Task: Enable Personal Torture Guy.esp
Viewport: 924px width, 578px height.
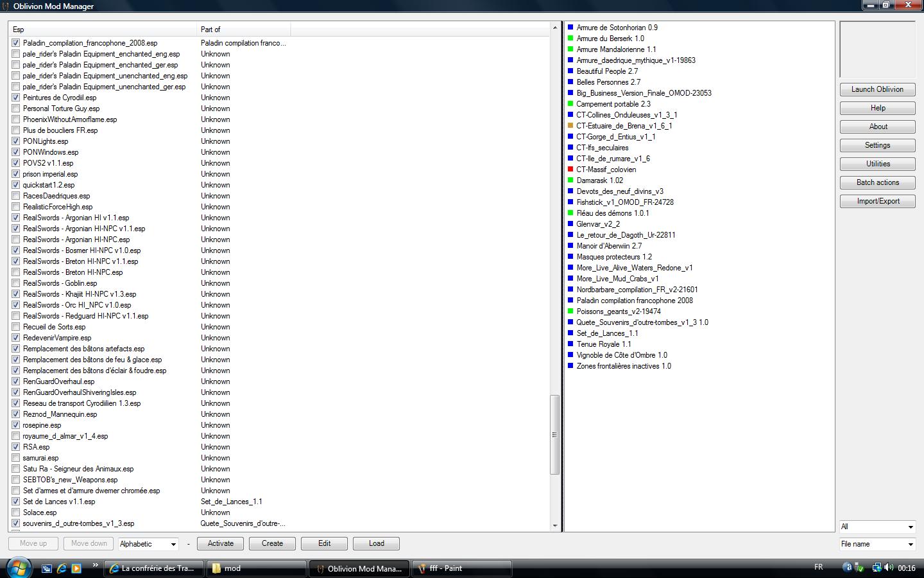Action: (x=16, y=109)
